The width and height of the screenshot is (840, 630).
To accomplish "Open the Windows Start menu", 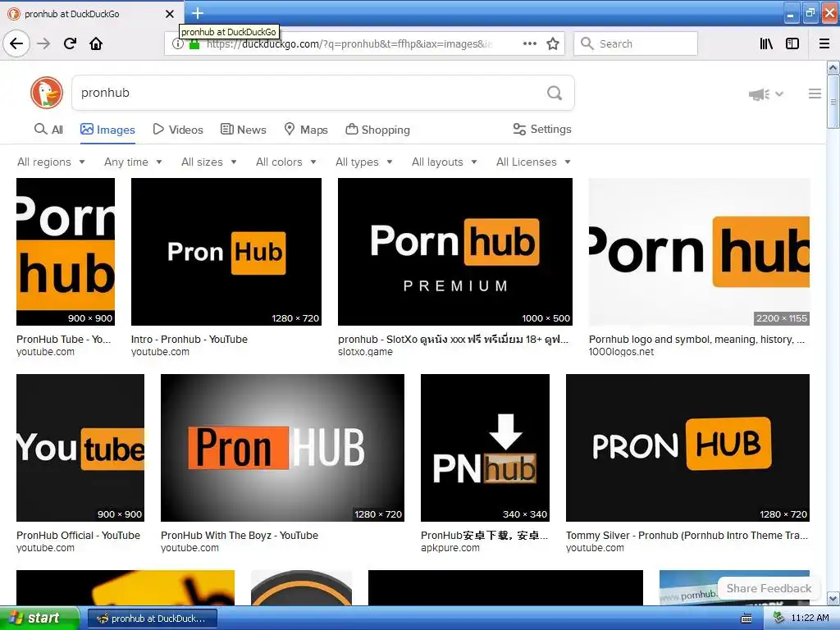I will [39, 619].
